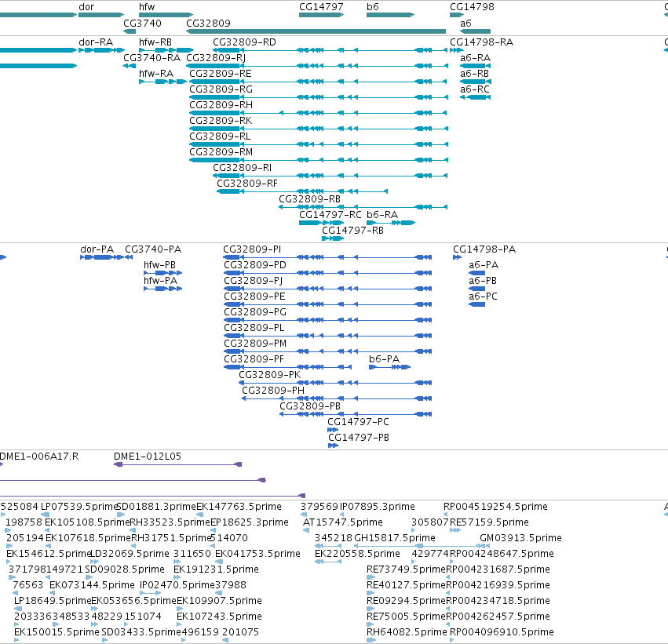This screenshot has height=644, width=668.
Task: Click EST AT15747.5prime
Action: coord(343,522)
